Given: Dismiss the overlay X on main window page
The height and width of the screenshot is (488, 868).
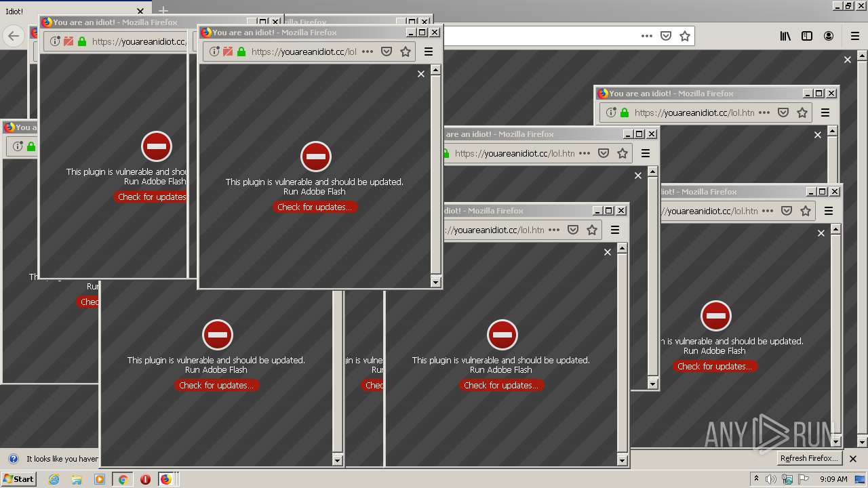Looking at the screenshot, I should [x=847, y=60].
